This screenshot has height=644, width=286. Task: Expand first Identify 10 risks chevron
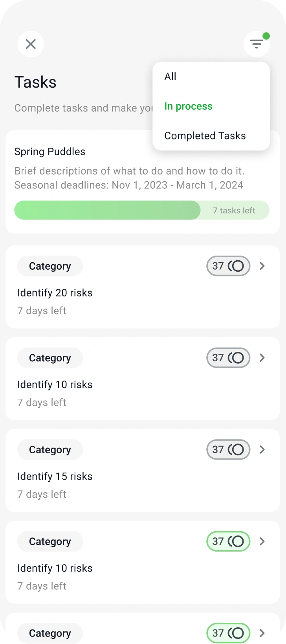[262, 358]
